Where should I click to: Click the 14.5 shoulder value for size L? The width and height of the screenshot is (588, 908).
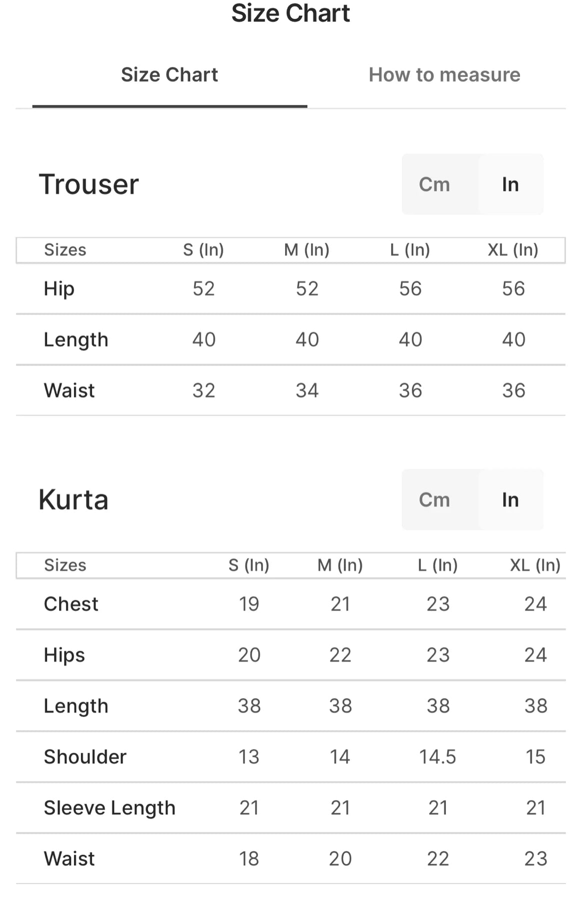(x=437, y=757)
